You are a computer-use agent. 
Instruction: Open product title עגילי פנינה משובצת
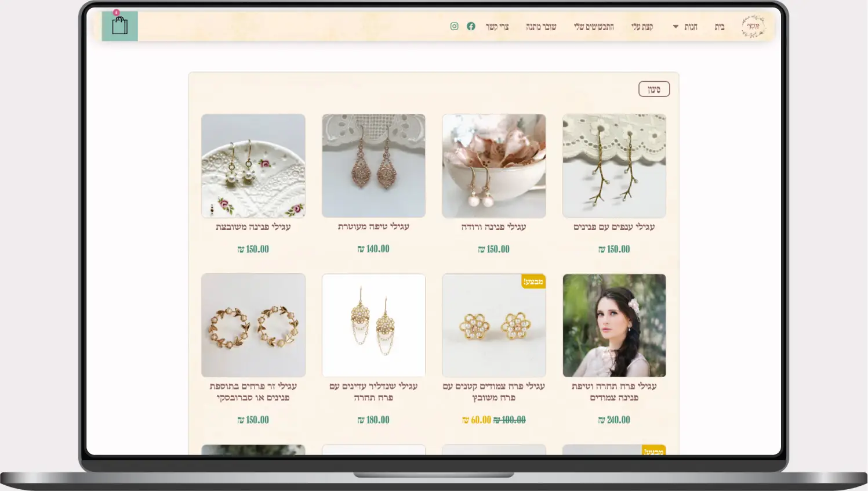[x=253, y=227]
